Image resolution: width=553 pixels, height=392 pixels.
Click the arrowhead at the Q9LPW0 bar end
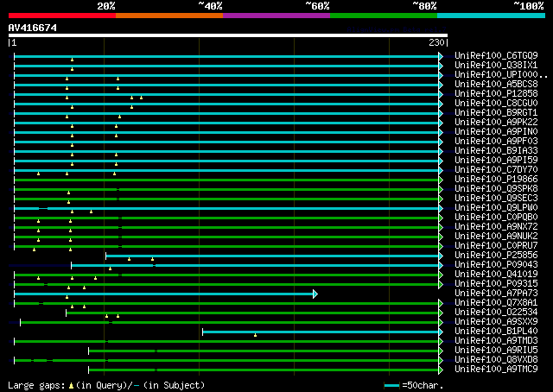pyautogui.click(x=441, y=208)
